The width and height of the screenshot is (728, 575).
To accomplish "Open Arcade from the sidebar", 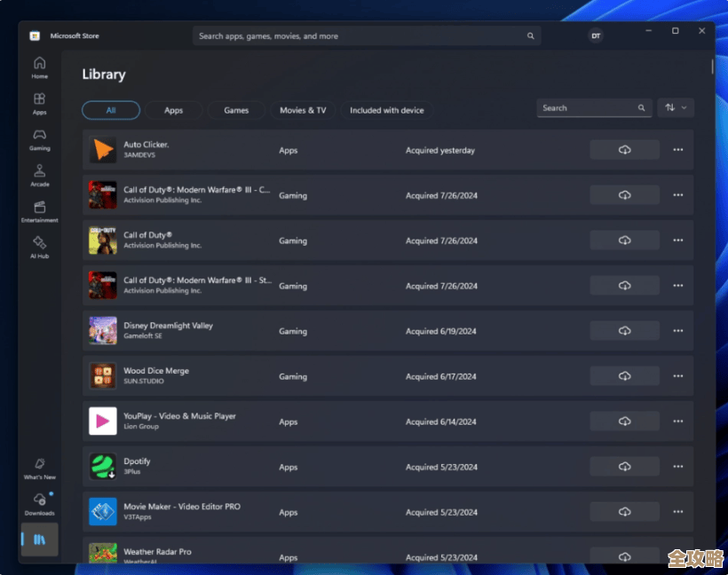I will 40,175.
